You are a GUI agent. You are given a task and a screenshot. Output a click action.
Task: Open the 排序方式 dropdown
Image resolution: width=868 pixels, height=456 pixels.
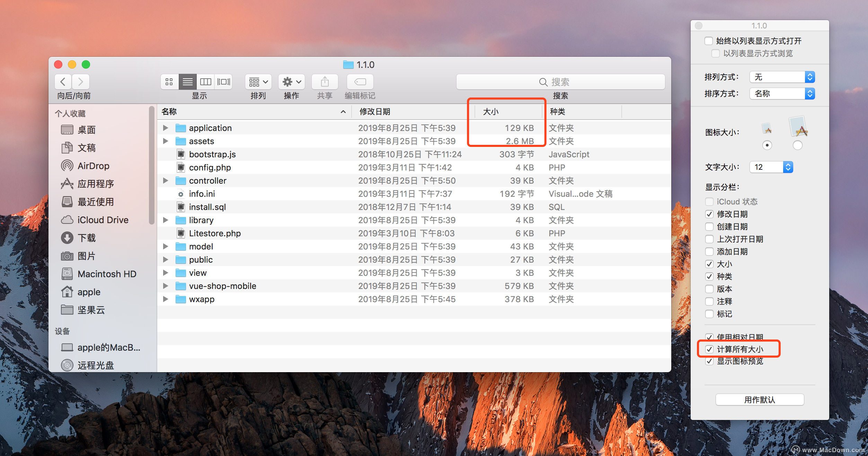[x=782, y=94]
